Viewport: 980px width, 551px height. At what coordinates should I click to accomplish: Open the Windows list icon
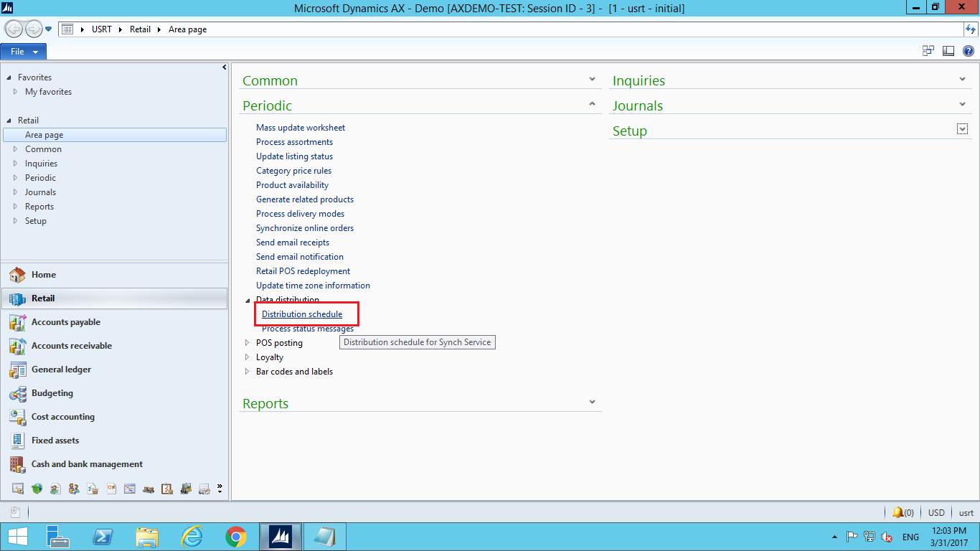tap(928, 51)
